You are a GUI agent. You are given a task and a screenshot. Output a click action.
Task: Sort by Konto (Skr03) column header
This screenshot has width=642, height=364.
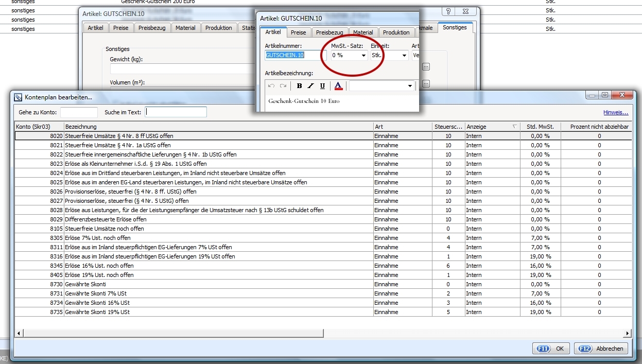39,127
